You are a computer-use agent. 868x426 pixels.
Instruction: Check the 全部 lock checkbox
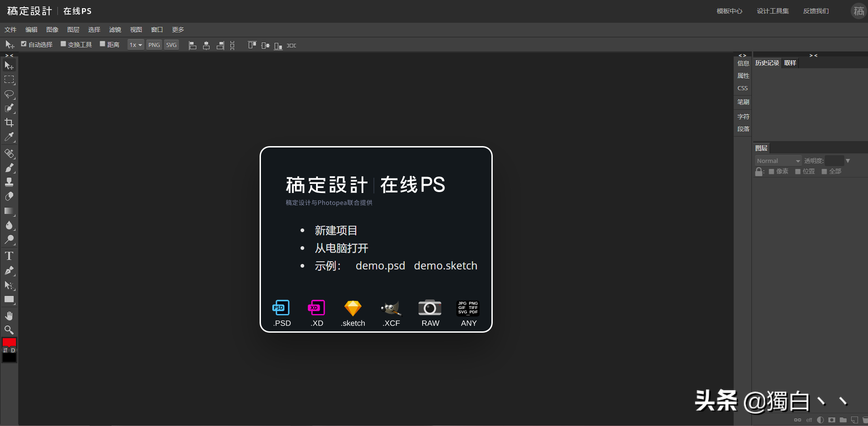click(x=824, y=172)
